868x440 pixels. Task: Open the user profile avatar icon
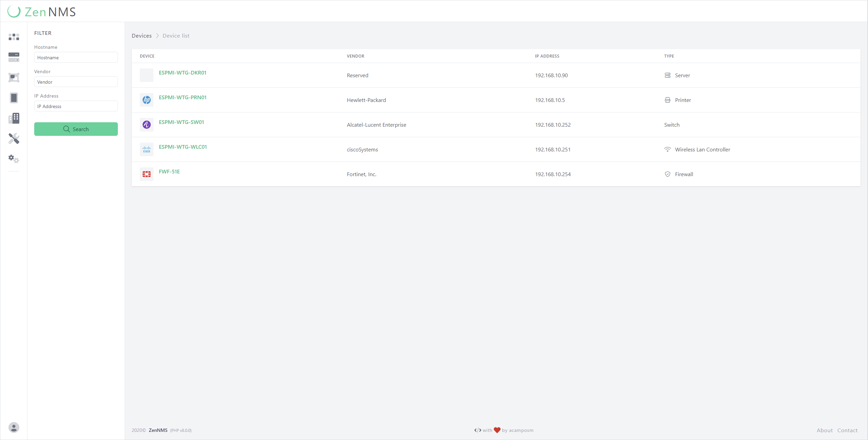point(14,427)
